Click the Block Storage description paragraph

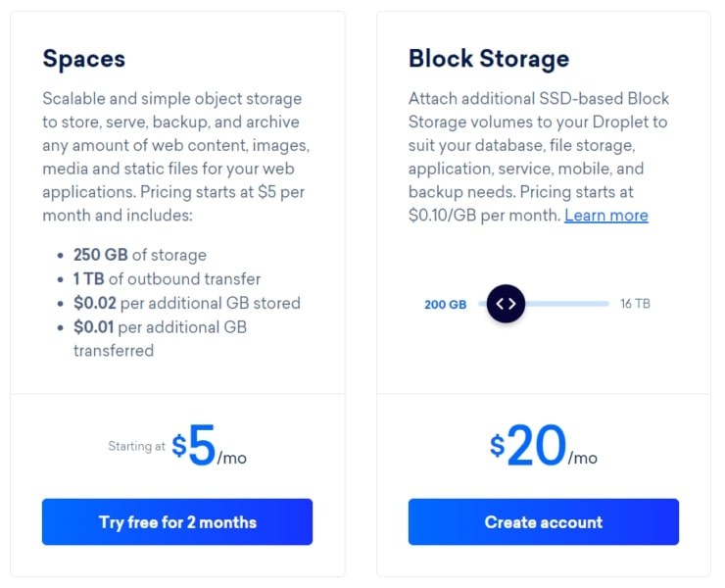539,157
